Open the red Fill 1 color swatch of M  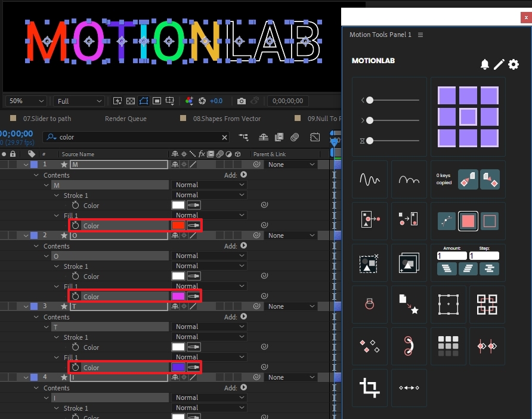pyautogui.click(x=178, y=225)
